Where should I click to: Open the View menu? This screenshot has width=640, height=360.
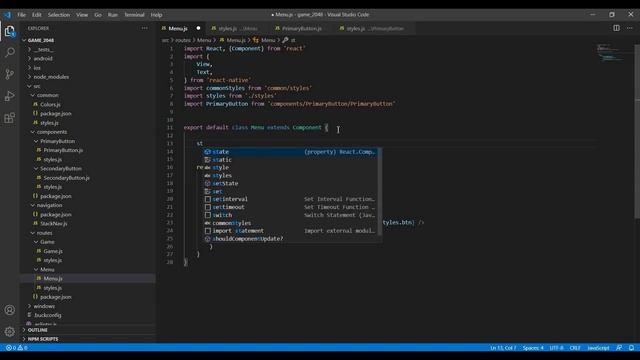[82, 15]
